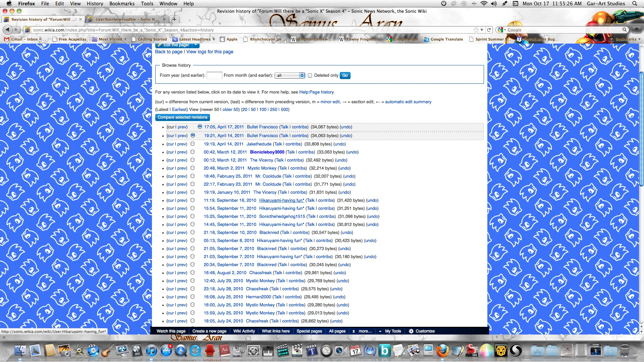Select the radio button for the 00:42, March 12, 2011 revision
Image resolution: width=644 pixels, height=362 pixels.
[193, 152]
